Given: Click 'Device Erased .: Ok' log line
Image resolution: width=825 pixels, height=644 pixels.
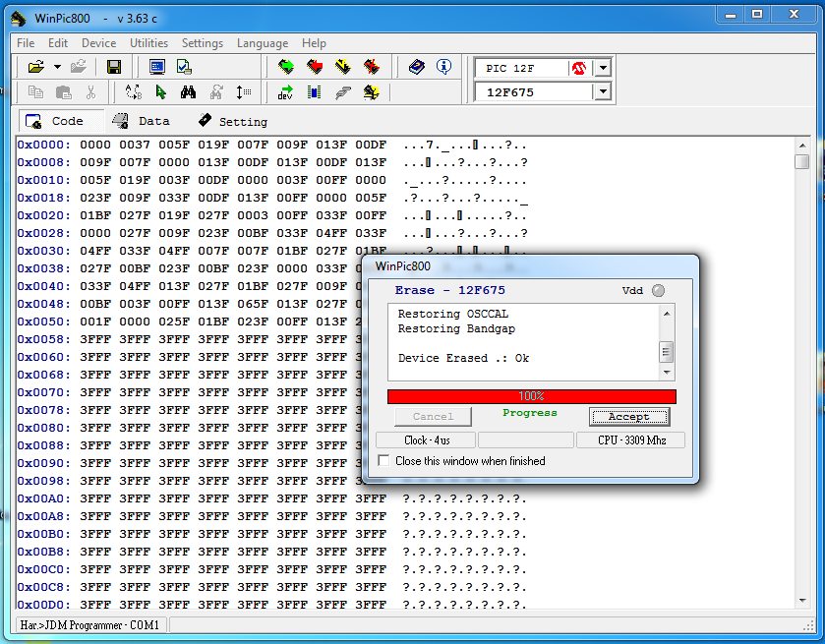Looking at the screenshot, I should coord(463,358).
